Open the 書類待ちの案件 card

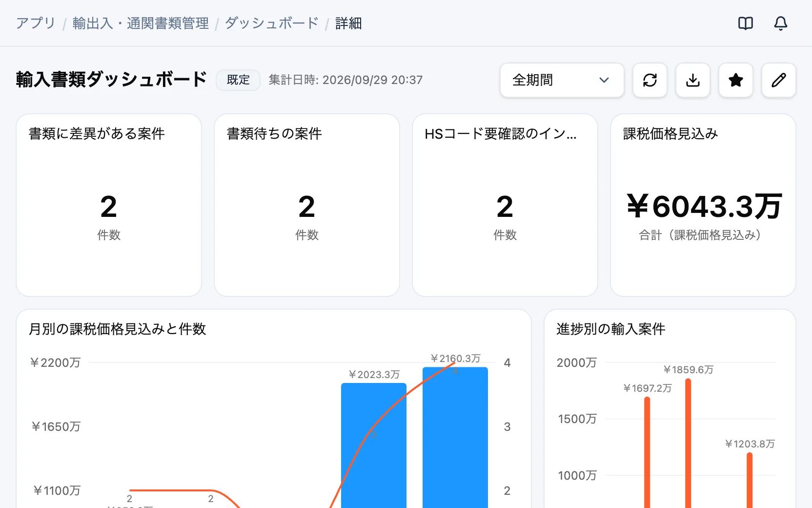(307, 205)
